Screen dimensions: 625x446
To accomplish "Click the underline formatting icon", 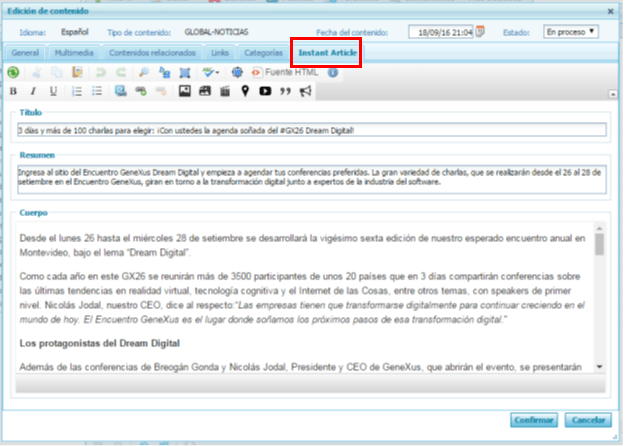I will [x=53, y=92].
